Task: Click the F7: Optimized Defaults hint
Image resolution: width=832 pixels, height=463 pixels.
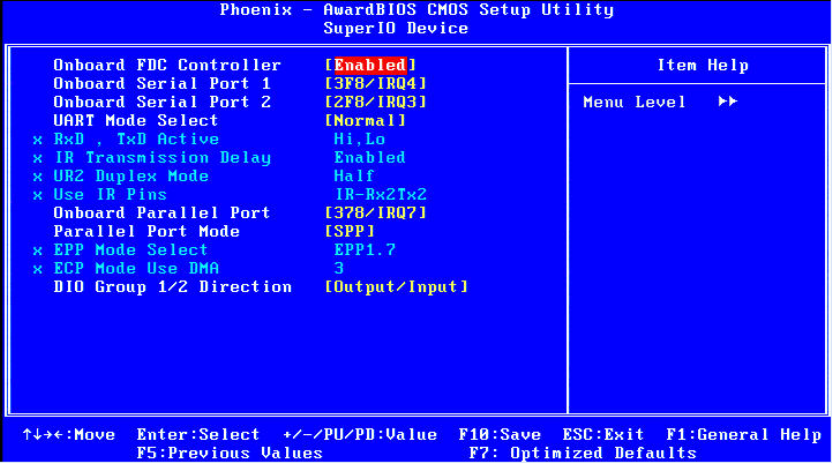Action: [583, 453]
